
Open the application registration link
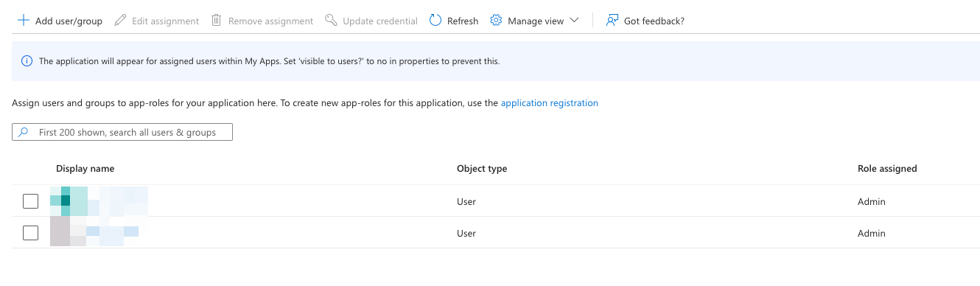coord(550,103)
